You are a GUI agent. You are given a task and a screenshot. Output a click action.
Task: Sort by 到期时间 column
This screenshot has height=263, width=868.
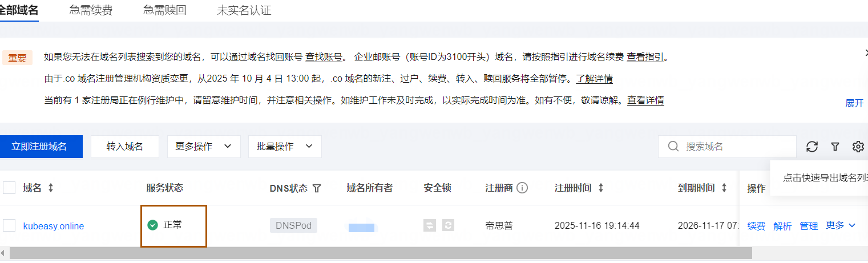pyautogui.click(x=724, y=188)
